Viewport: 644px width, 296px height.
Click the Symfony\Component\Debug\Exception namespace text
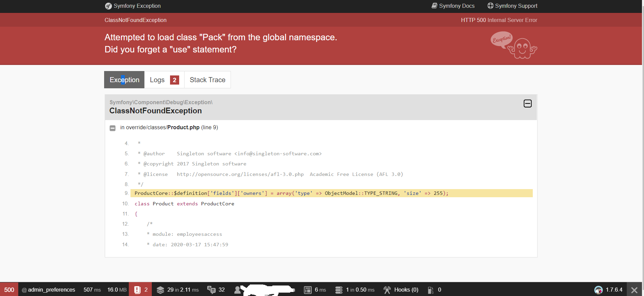pos(161,102)
